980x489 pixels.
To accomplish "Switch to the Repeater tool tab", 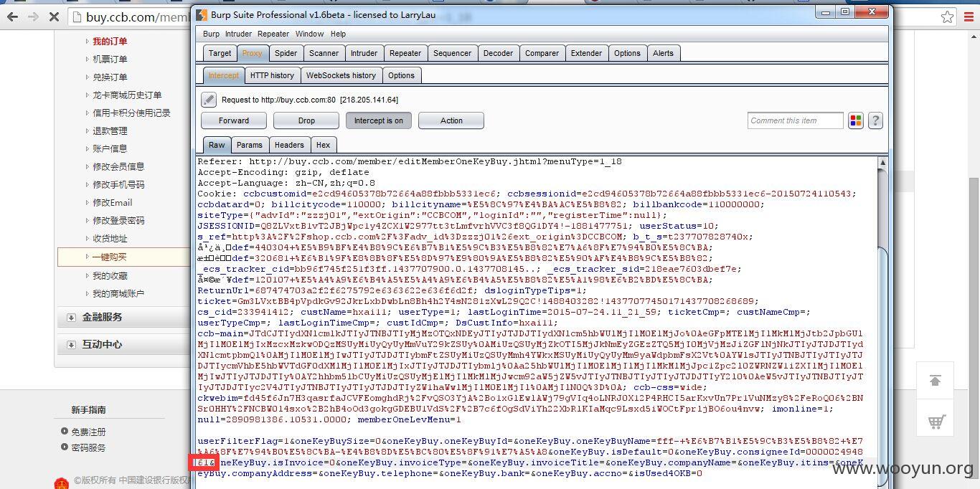I will click(x=405, y=53).
